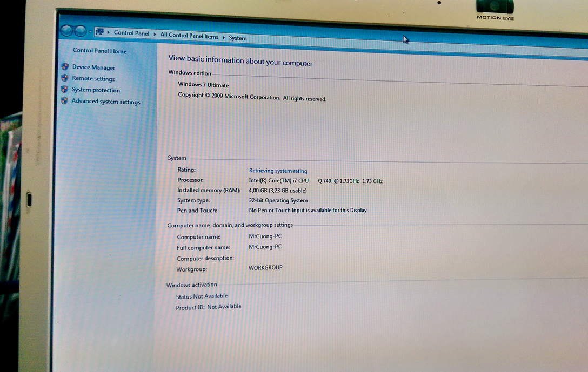
Task: Click the shield icon beside Device Manager
Action: [x=65, y=66]
